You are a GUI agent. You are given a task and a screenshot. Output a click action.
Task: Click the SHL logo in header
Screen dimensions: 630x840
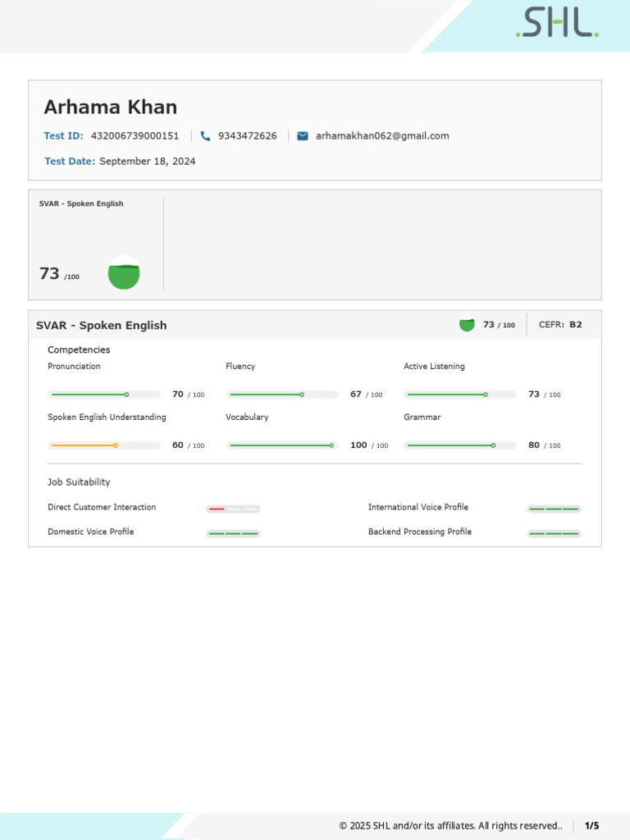coord(557,23)
